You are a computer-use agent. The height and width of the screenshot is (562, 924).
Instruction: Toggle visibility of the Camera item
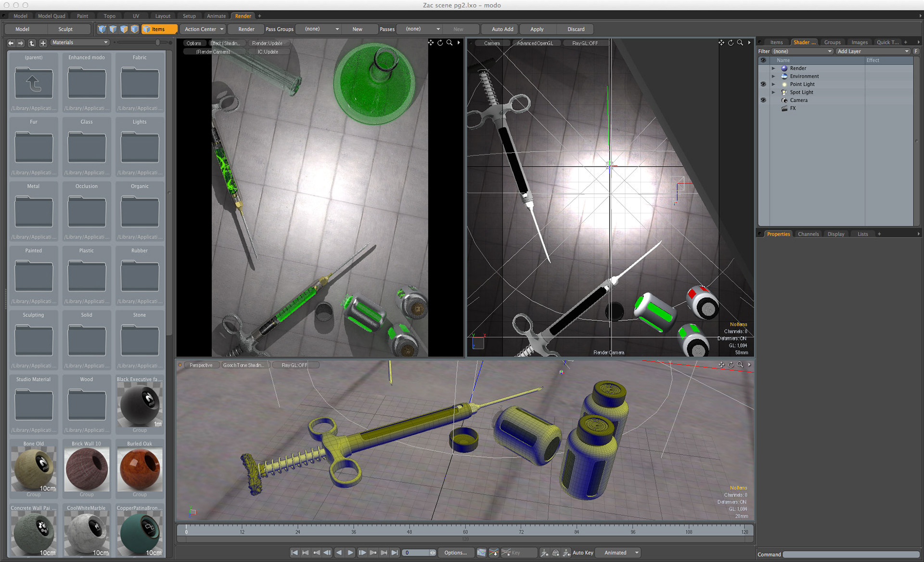pos(763,100)
